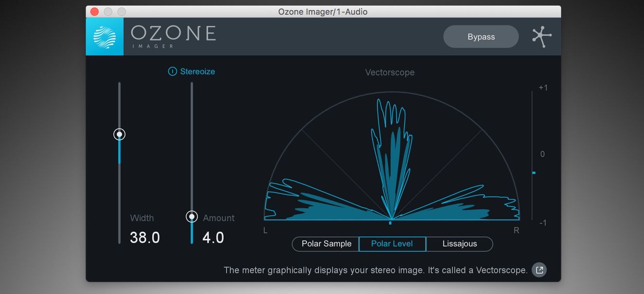
Task: Click the polar vectorscope display
Action: click(x=392, y=156)
